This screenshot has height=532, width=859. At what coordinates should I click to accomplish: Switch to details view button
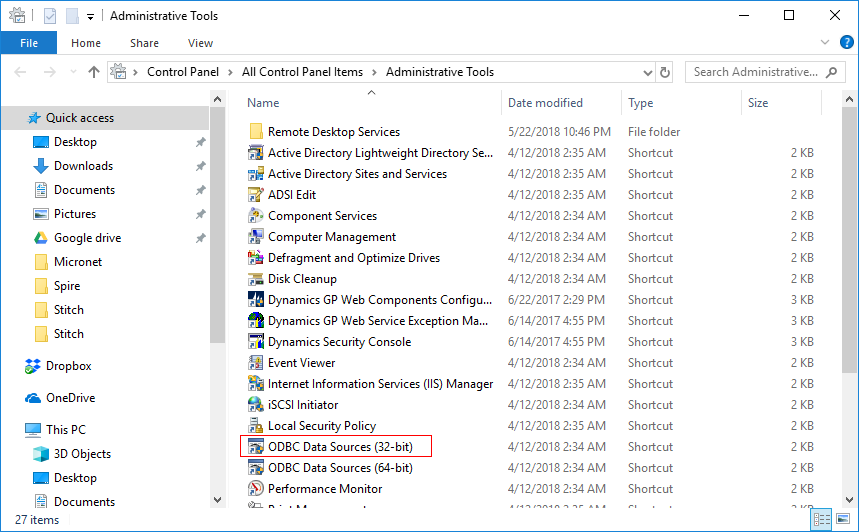[x=822, y=519]
